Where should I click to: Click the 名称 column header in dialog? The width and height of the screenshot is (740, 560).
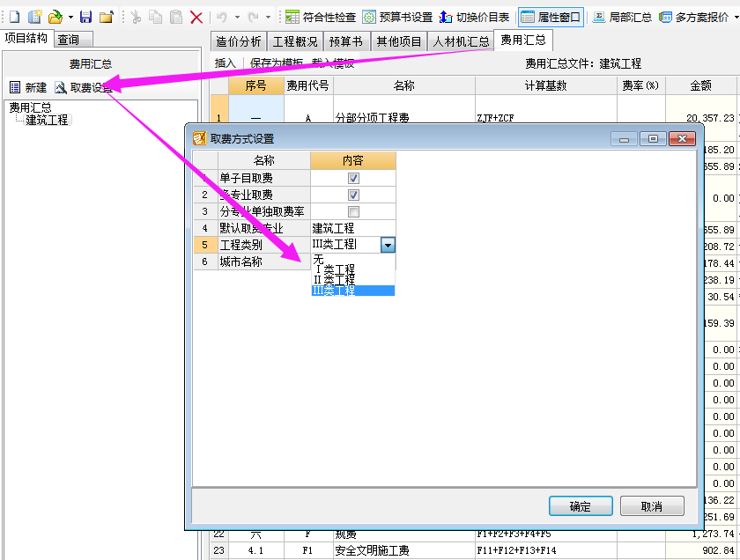[x=263, y=160]
